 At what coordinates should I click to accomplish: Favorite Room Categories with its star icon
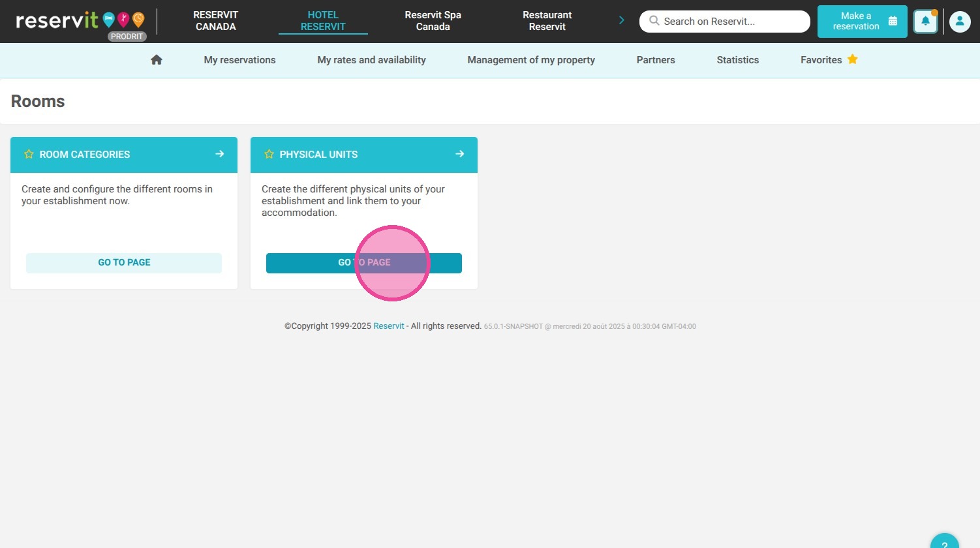click(x=29, y=155)
